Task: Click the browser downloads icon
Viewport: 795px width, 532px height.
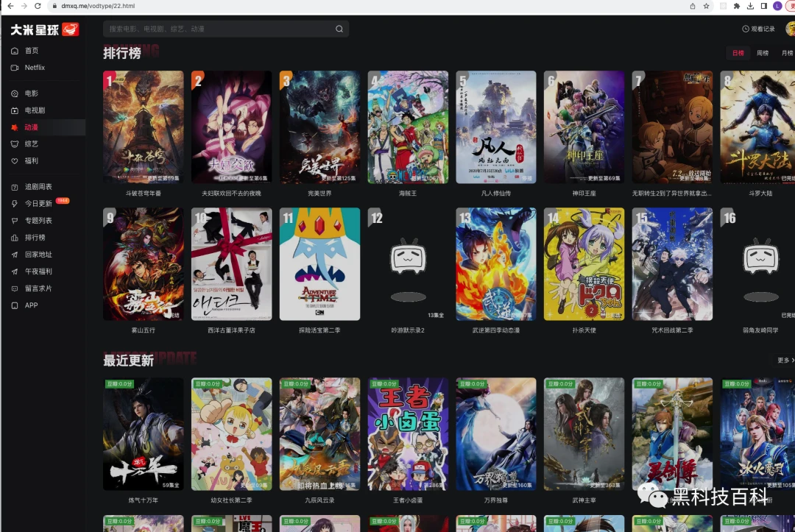Action: point(750,6)
